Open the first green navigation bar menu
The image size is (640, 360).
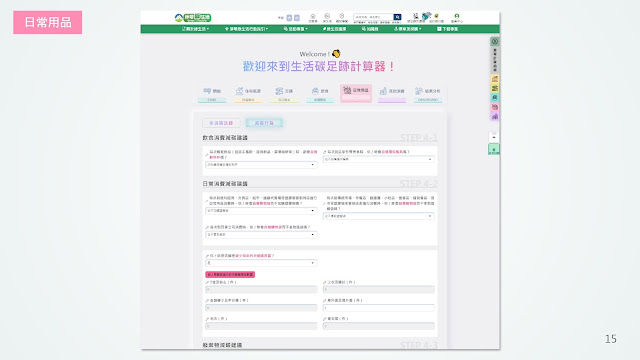click(196, 29)
